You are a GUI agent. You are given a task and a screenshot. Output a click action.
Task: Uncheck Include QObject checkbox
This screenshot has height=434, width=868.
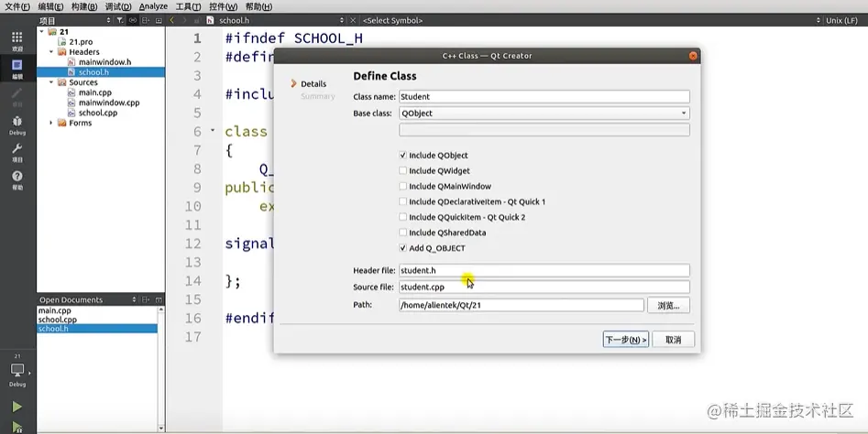pos(403,156)
